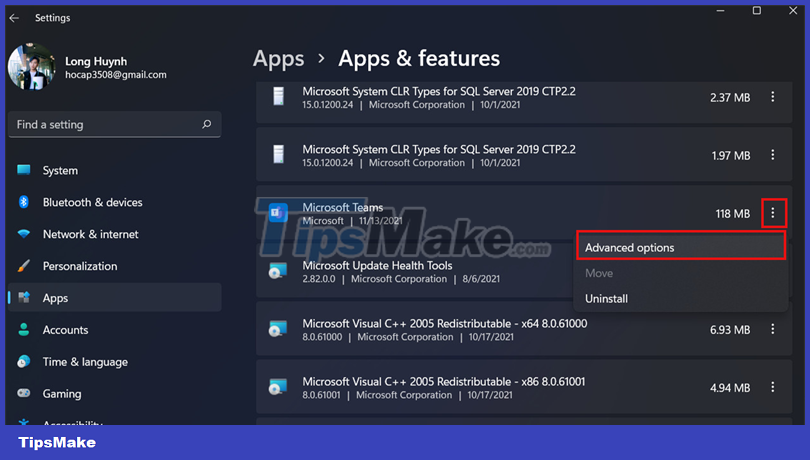Click the Microsoft Teams app icon

278,212
